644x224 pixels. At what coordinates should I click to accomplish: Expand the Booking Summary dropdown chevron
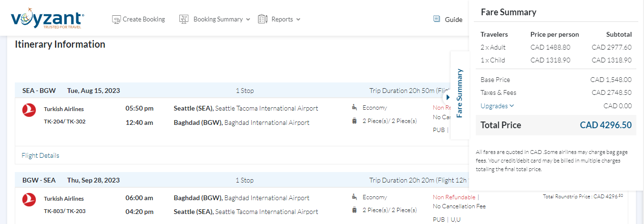tap(248, 20)
